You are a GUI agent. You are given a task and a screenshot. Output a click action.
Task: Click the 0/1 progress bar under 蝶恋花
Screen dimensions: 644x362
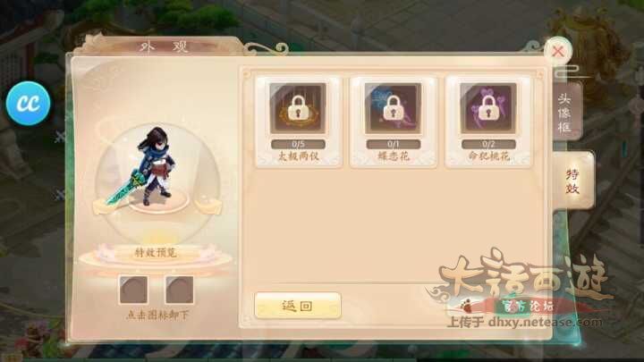pyautogui.click(x=394, y=144)
